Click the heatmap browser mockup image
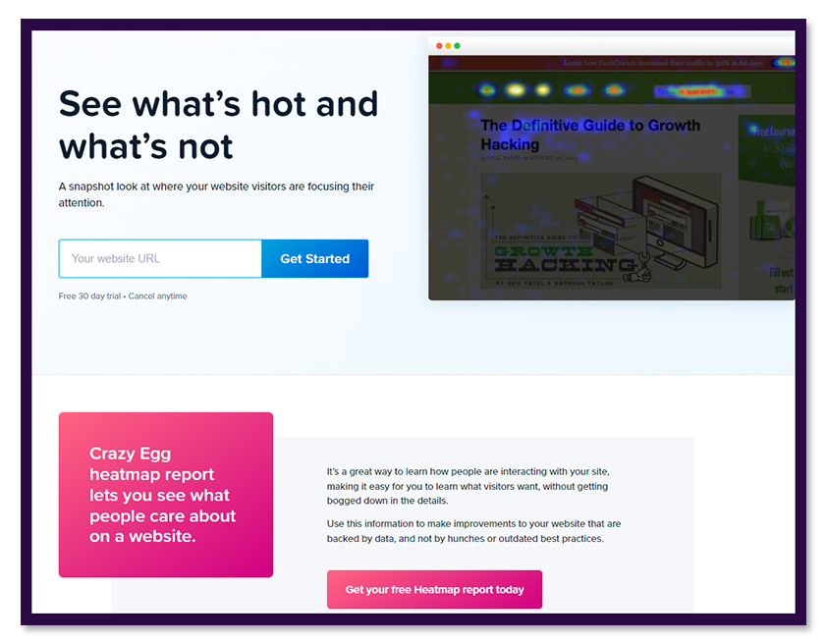This screenshot has height=644, width=827. [611, 169]
